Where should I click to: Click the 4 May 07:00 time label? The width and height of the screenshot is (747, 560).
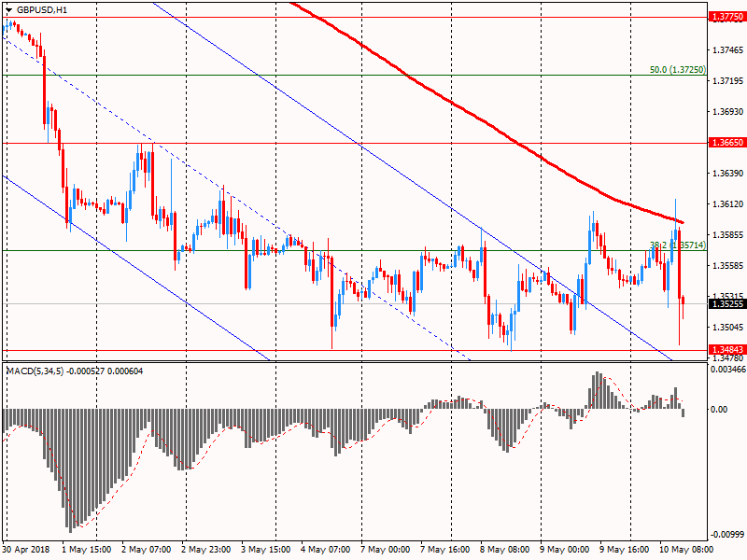coord(325,550)
